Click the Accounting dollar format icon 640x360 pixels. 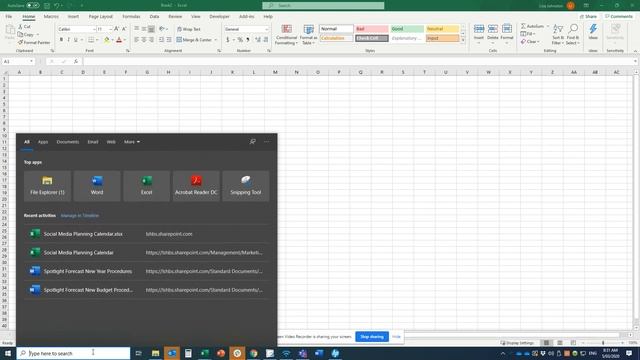[227, 40]
